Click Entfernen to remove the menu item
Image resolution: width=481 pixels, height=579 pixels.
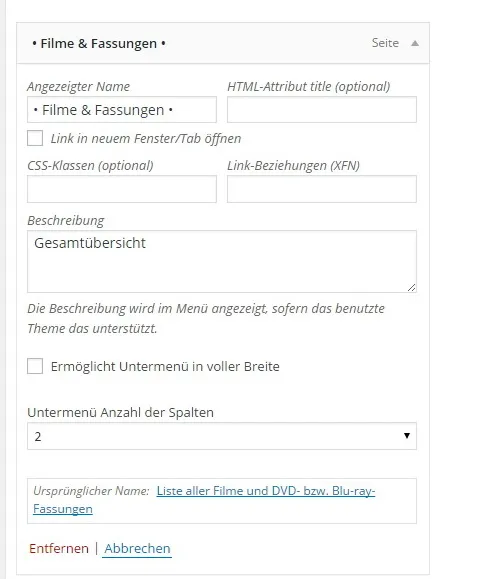tap(59, 548)
